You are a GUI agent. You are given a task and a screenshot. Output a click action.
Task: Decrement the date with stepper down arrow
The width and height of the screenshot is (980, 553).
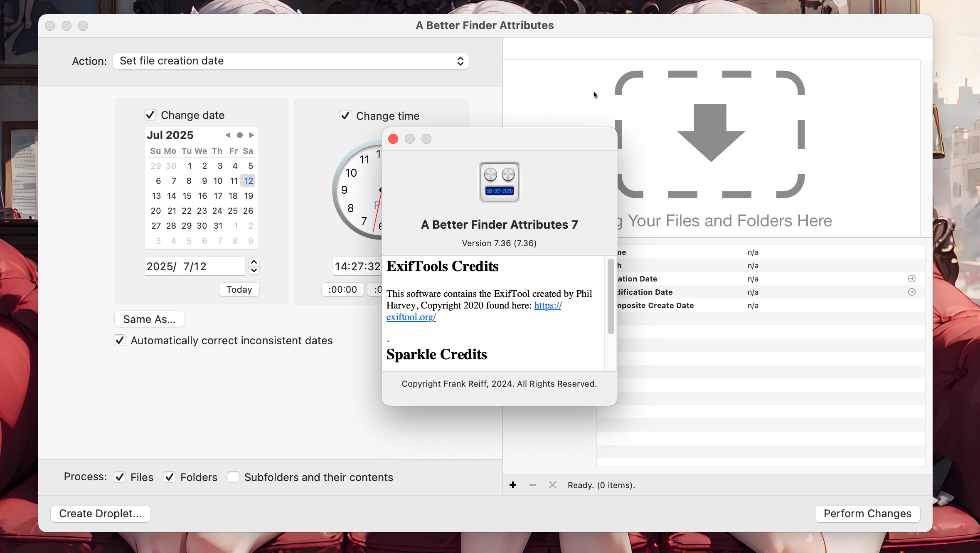pos(254,271)
